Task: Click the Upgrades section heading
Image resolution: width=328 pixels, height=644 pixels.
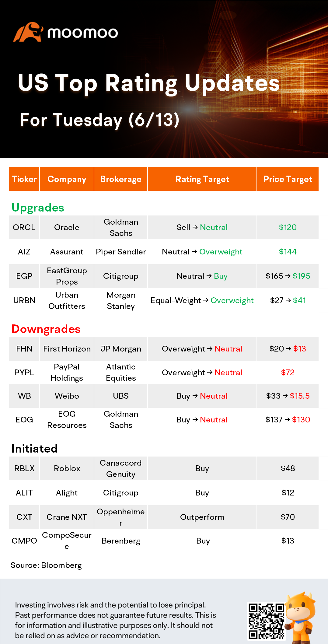Action: pyautogui.click(x=38, y=208)
